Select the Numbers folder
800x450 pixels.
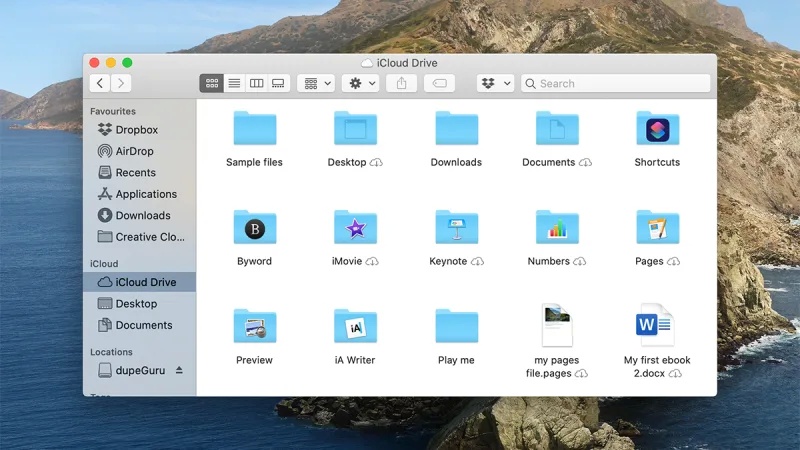click(x=557, y=227)
